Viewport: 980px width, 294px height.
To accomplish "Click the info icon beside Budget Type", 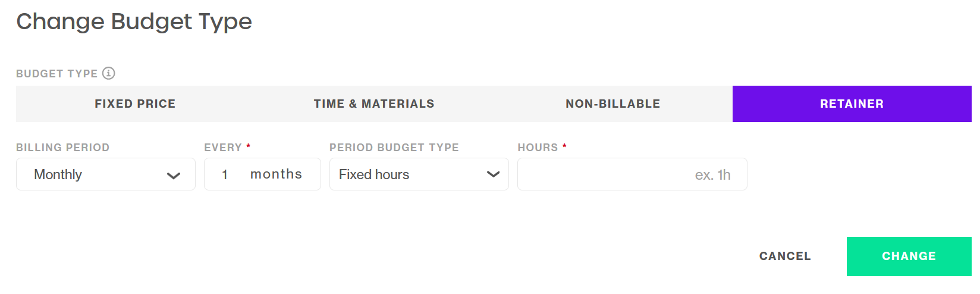I will pos(108,73).
